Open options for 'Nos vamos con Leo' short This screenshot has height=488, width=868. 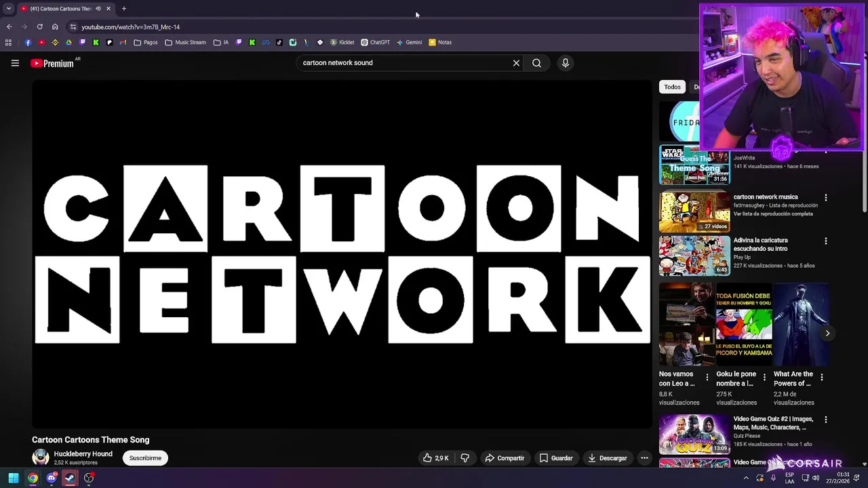pyautogui.click(x=707, y=378)
